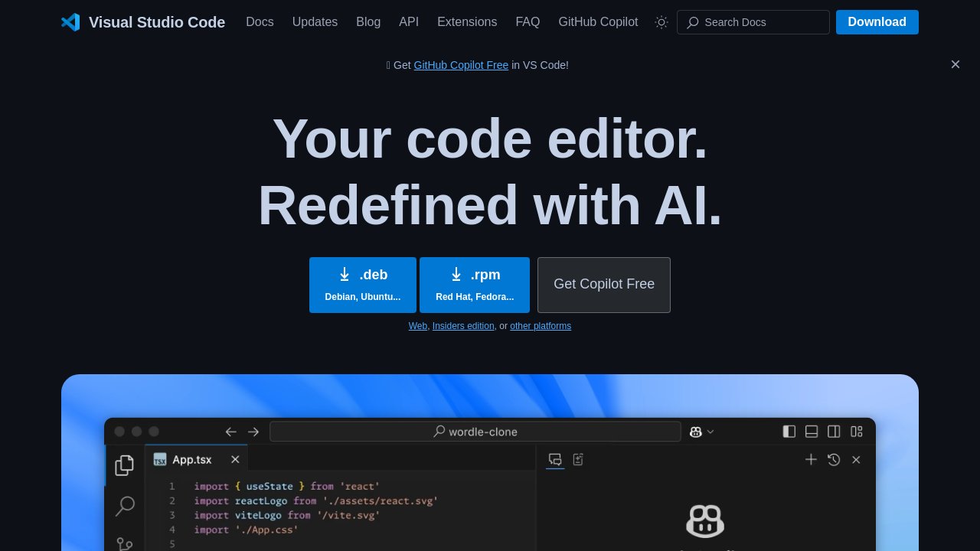
Task: Click the editor back arrow
Action: (230, 432)
